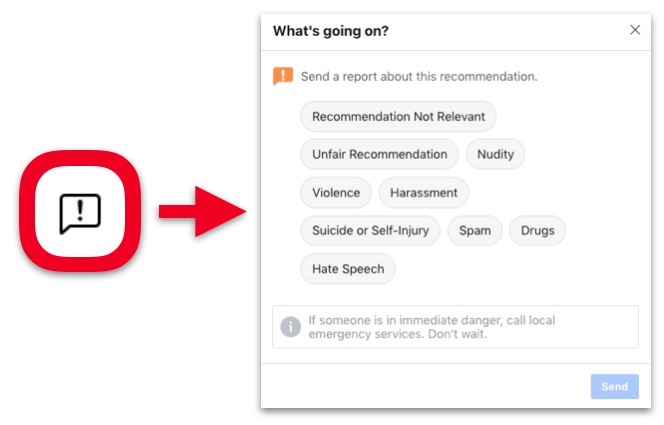Toggle the Nudity report reason
Screen dimensions: 664x425
point(495,155)
